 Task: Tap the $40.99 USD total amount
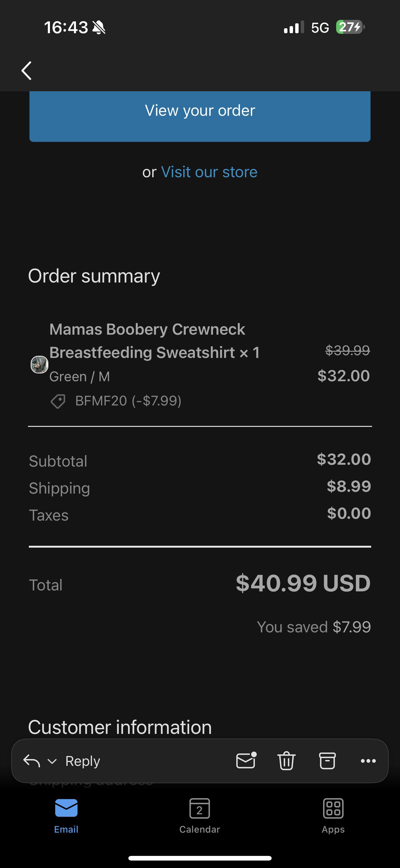pos(303,583)
